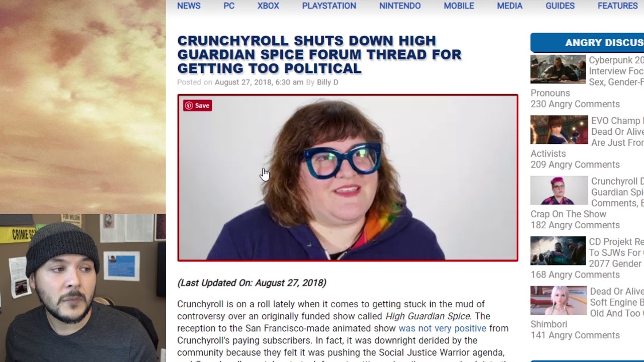Open the Cyberpunk interview article thumbnail
Image resolution: width=644 pixels, height=362 pixels.
(x=558, y=69)
